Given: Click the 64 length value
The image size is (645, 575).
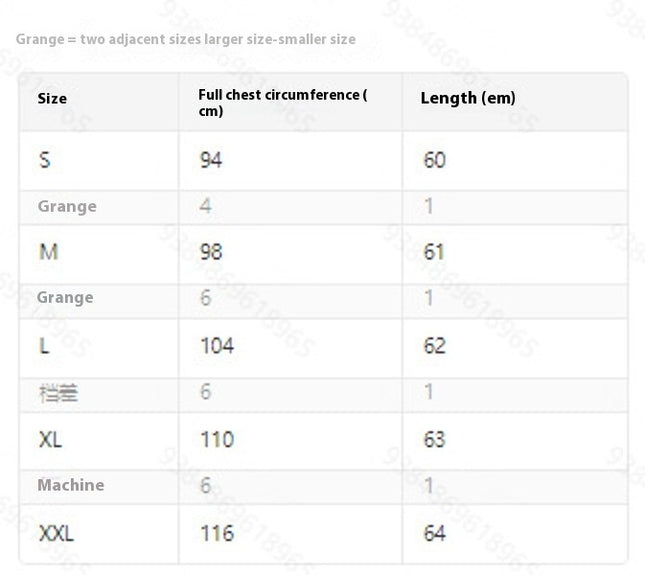Looking at the screenshot, I should coord(434,533).
